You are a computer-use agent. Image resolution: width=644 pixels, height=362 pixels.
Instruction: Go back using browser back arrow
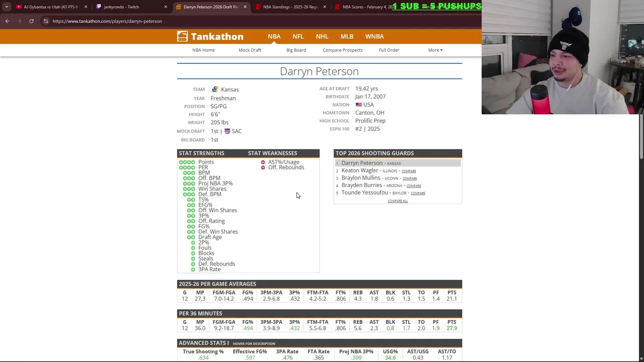7,21
